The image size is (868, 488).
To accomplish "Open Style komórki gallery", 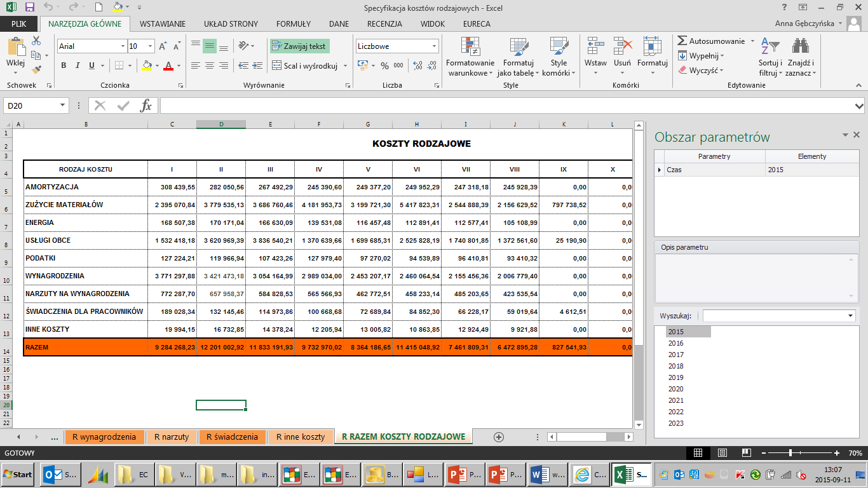I will pos(559,56).
